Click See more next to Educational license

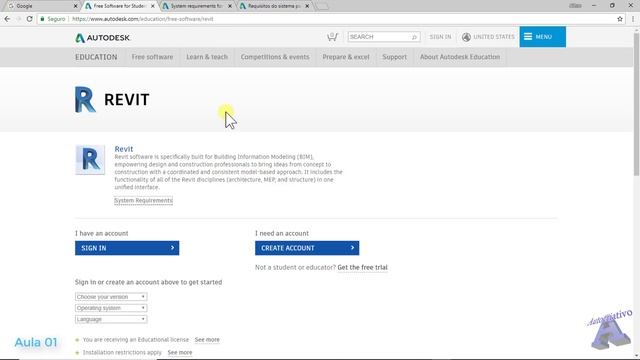pos(207,340)
